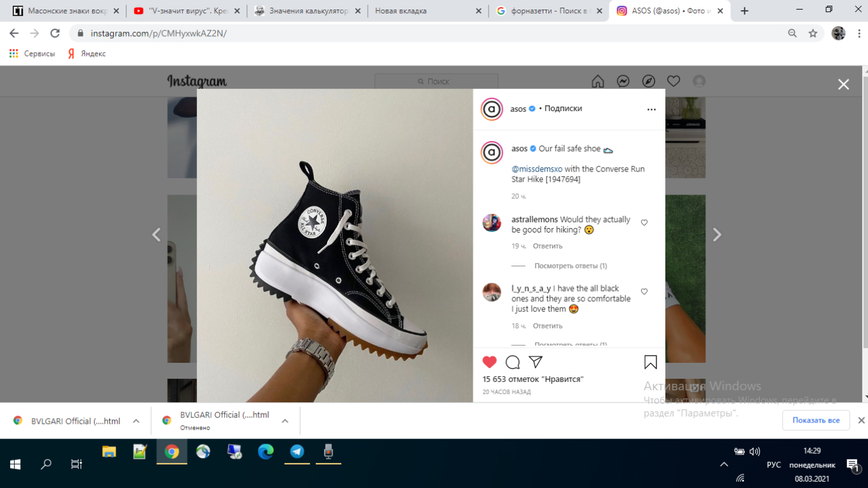The height and width of the screenshot is (488, 868).
Task: Switch to the форназетти Google search tab
Action: [x=548, y=11]
